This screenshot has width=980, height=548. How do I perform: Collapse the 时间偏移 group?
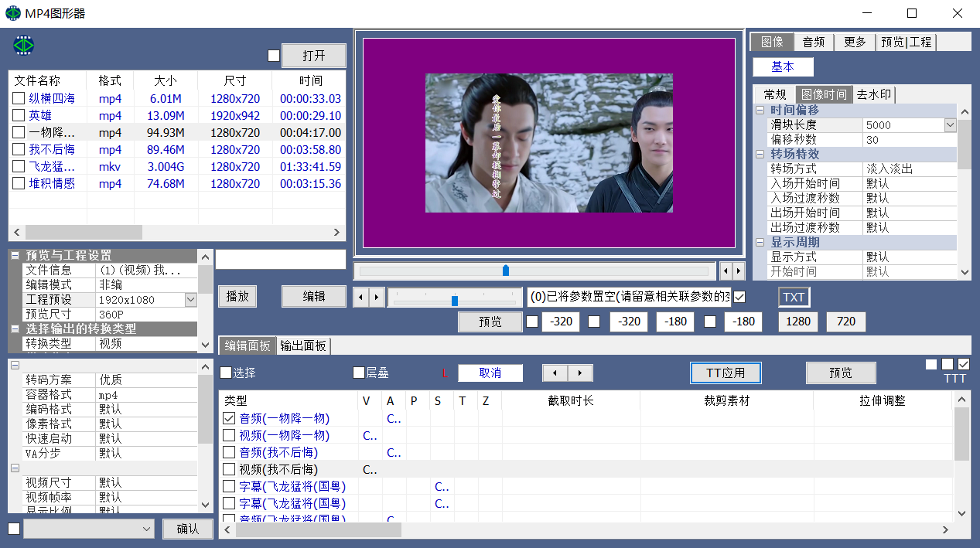coord(760,110)
